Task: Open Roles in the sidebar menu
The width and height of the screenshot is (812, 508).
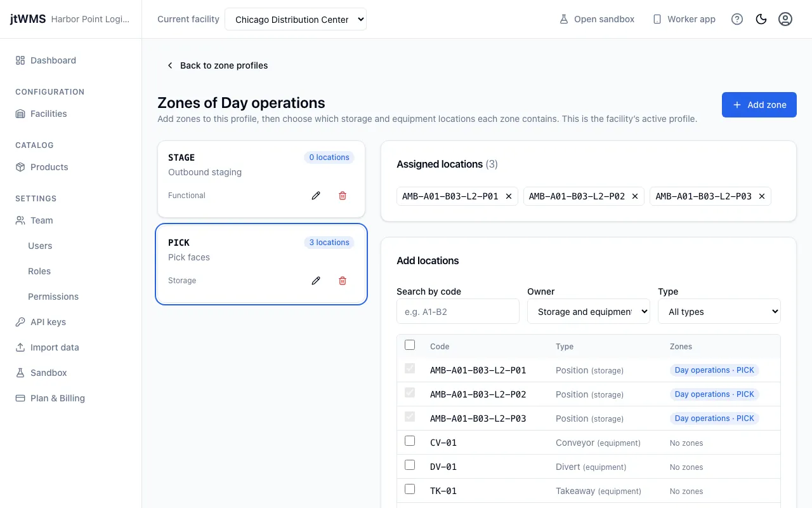Action: click(39, 271)
